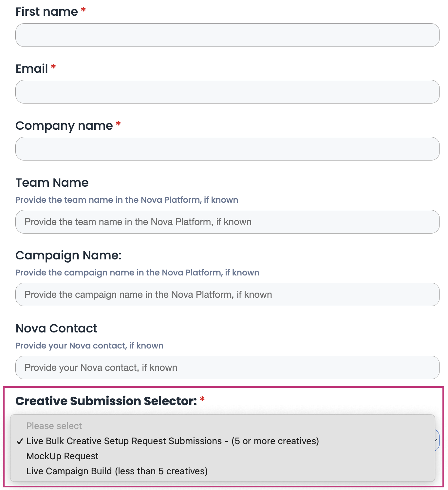Click the Team Name text input box
The height and width of the screenshot is (490, 448).
coord(227,222)
